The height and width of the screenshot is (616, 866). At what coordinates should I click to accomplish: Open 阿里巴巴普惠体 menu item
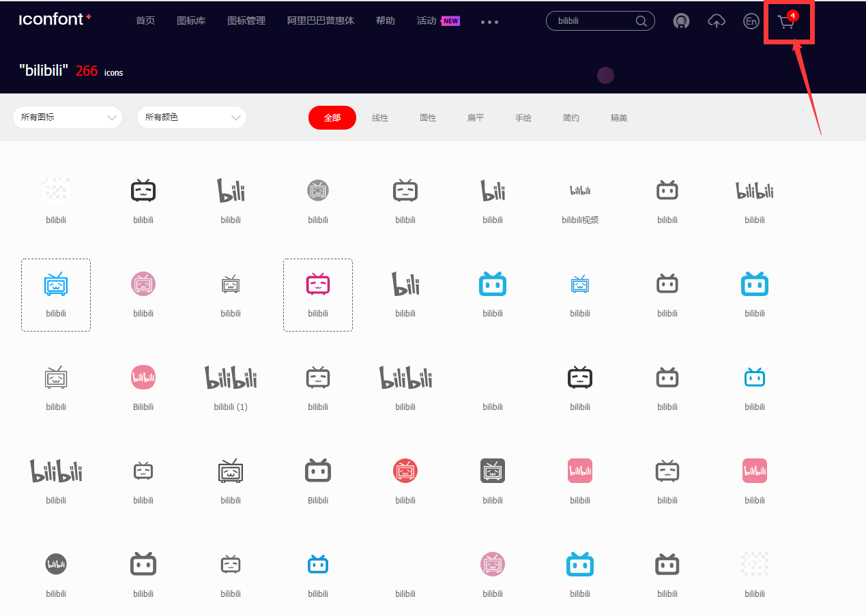click(x=321, y=20)
